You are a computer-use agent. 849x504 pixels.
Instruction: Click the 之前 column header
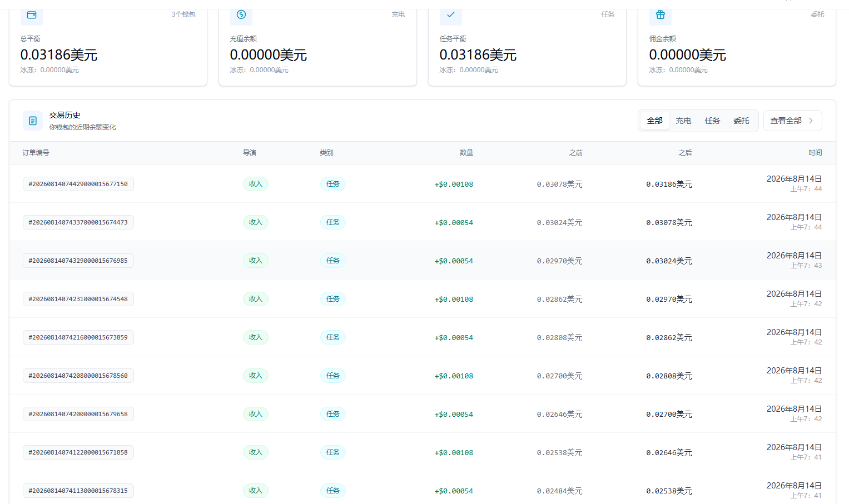click(x=576, y=153)
